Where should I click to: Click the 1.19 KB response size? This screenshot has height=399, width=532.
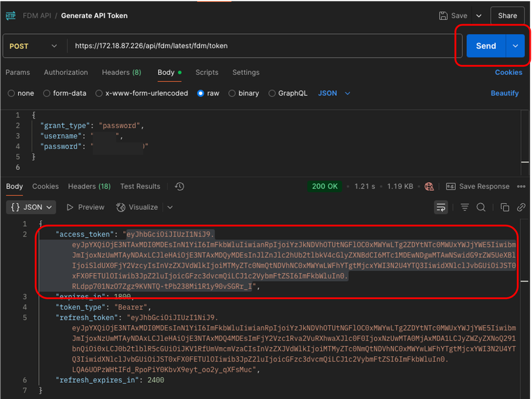click(400, 187)
